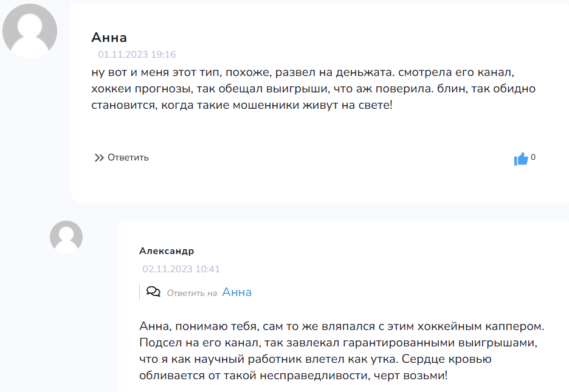
Task: Click Александр's small profile avatar
Action: (x=66, y=236)
